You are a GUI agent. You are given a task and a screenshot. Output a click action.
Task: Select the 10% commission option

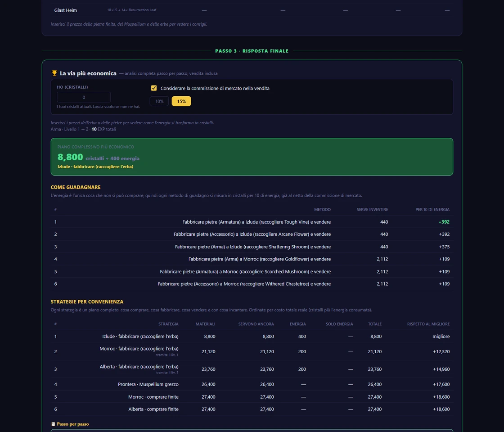tap(159, 101)
